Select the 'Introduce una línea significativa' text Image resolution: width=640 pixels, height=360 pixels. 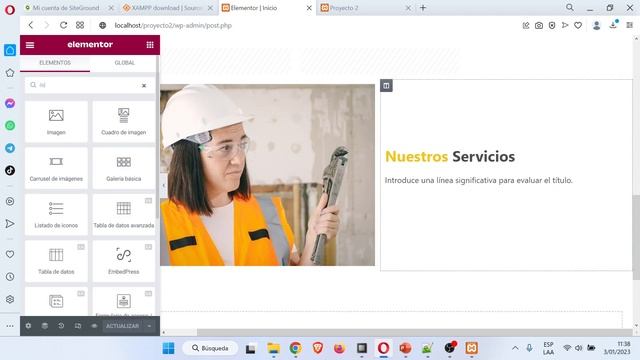click(x=478, y=180)
